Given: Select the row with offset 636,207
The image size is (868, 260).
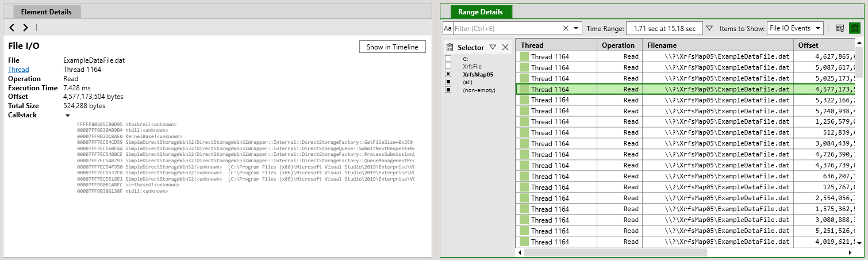Looking at the screenshot, I should (685, 177).
